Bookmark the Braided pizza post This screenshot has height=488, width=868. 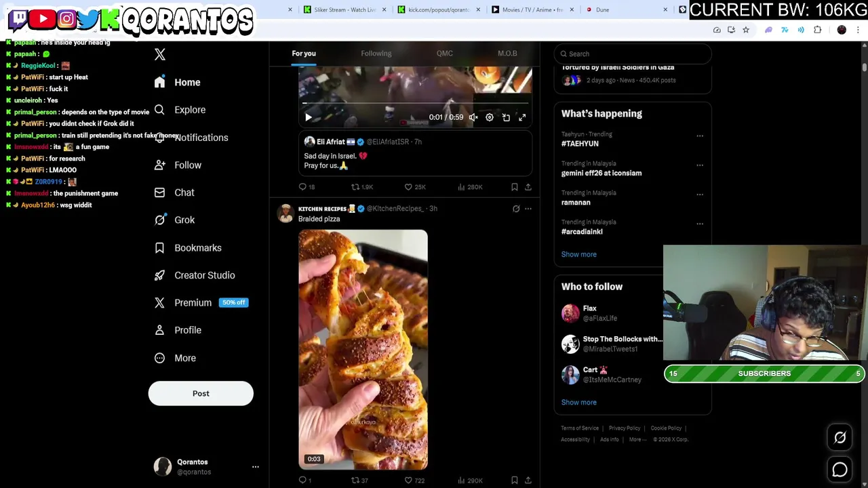[515, 480]
